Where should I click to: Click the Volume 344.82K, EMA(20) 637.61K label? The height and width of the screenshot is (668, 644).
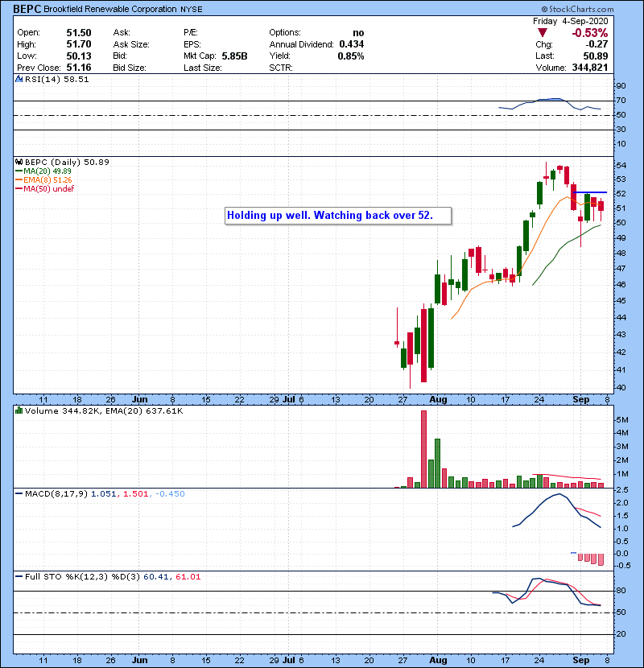(x=104, y=411)
